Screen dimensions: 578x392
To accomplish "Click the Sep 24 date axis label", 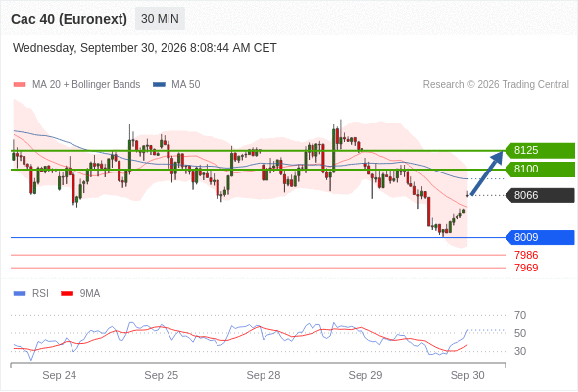I will [60, 375].
